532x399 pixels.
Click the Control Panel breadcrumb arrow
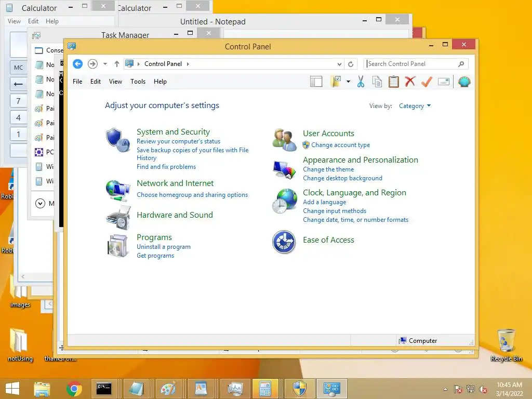[188, 64]
